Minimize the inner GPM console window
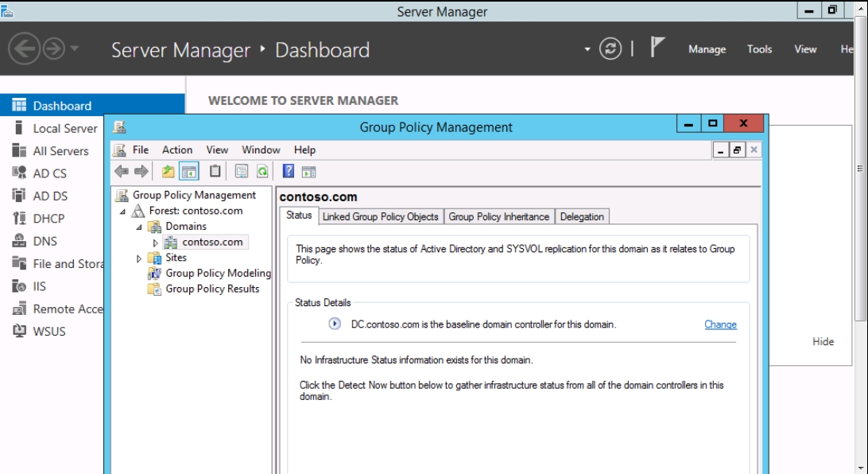 (x=720, y=150)
